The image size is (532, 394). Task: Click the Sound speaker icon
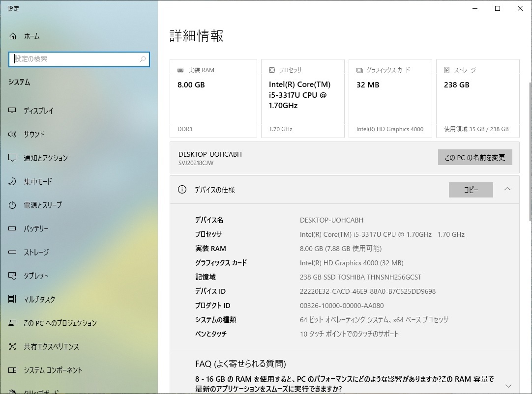12,134
